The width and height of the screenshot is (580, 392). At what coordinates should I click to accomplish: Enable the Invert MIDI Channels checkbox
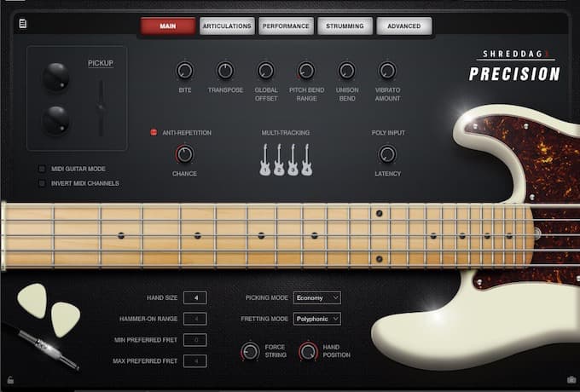(x=42, y=183)
